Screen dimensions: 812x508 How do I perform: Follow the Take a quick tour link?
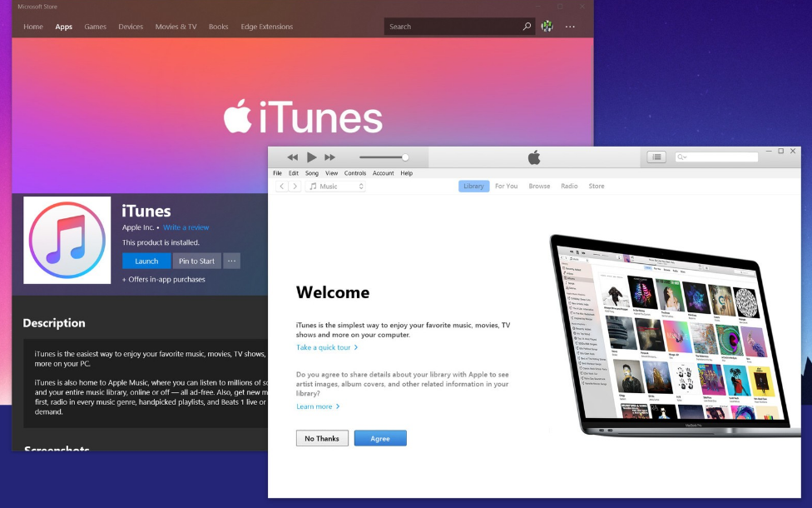pos(327,347)
